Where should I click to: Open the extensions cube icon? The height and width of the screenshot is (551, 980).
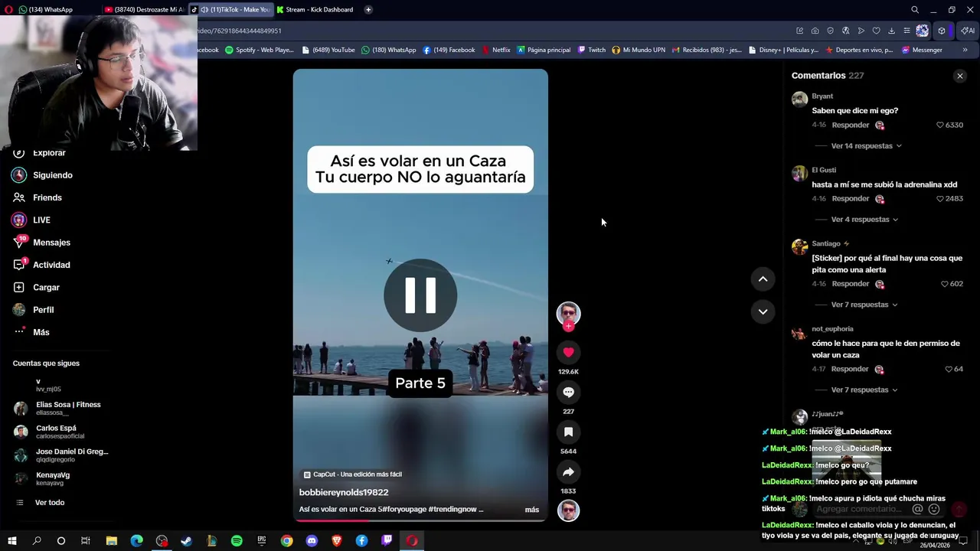tap(942, 31)
